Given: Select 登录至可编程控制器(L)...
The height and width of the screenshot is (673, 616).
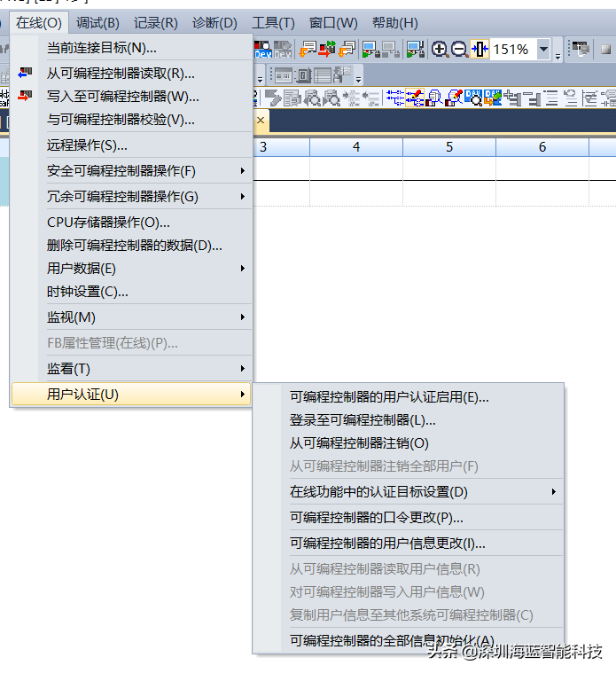Looking at the screenshot, I should pyautogui.click(x=408, y=419).
